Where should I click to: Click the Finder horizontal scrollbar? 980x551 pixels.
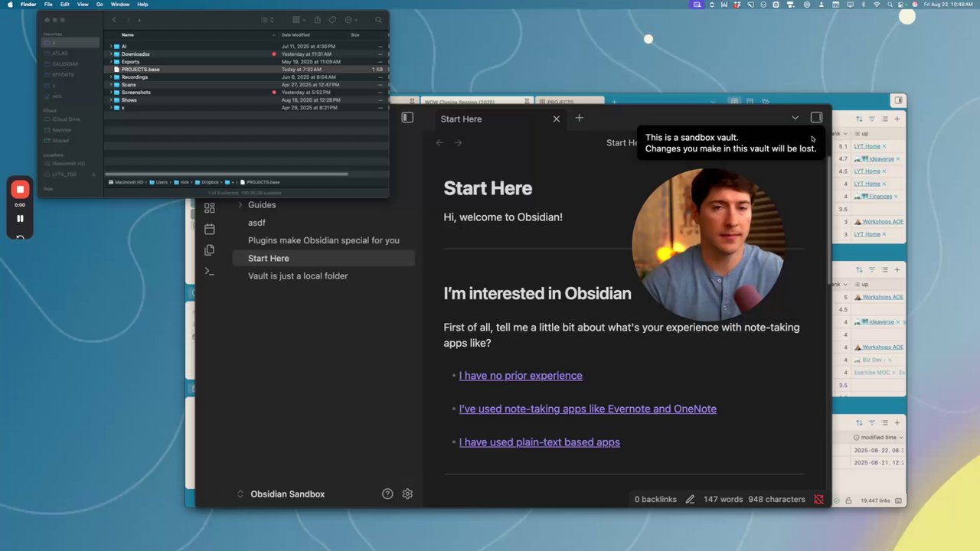coord(227,174)
